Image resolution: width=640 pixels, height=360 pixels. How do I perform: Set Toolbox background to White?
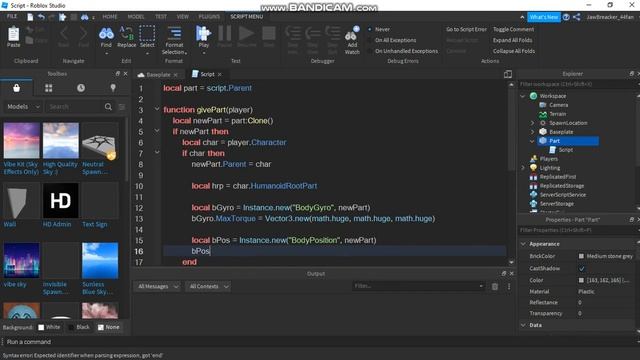[49, 327]
